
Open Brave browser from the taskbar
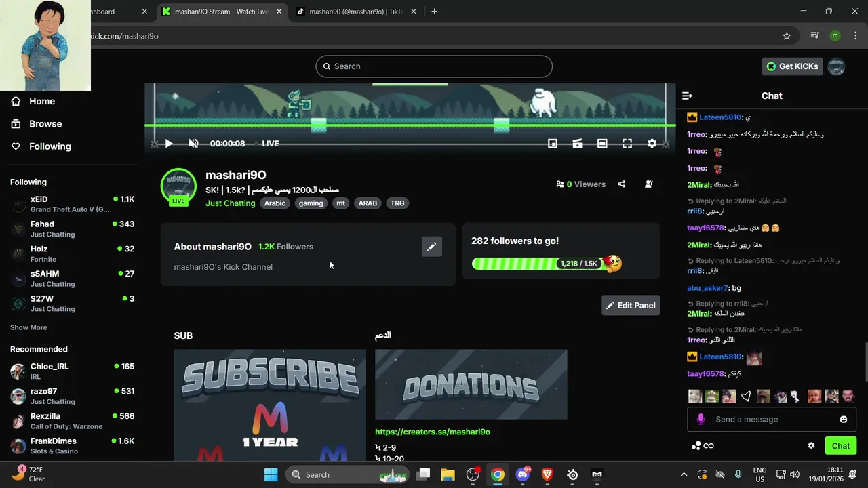pos(548,474)
